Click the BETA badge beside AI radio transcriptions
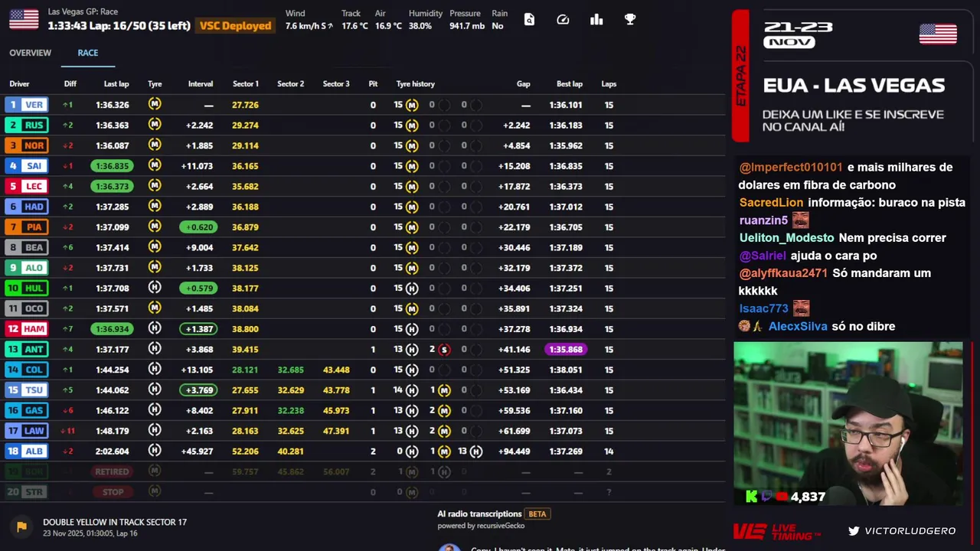 pos(537,514)
